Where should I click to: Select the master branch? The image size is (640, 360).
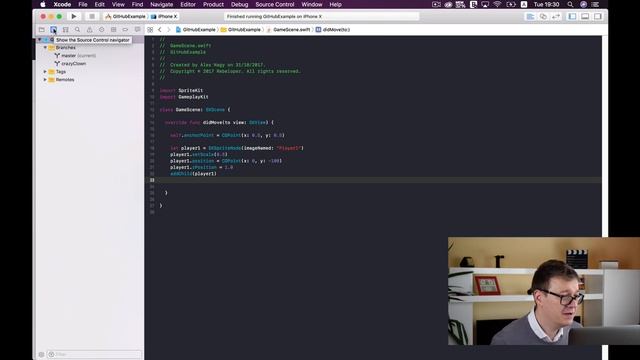click(69, 56)
